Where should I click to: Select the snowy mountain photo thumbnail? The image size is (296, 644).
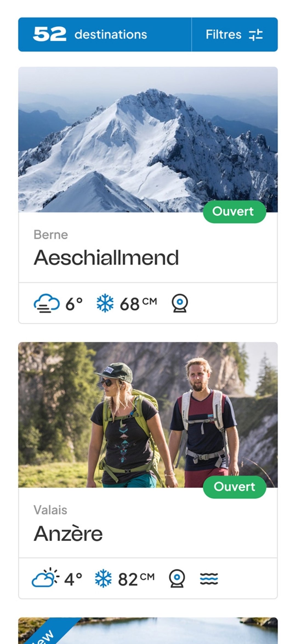click(148, 139)
